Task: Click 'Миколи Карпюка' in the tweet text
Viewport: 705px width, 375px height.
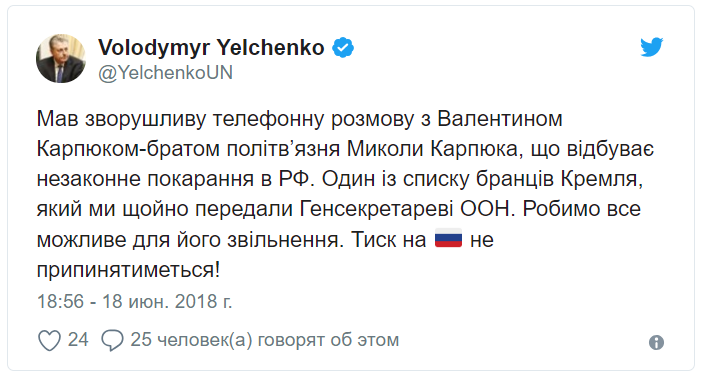Action: [x=433, y=149]
